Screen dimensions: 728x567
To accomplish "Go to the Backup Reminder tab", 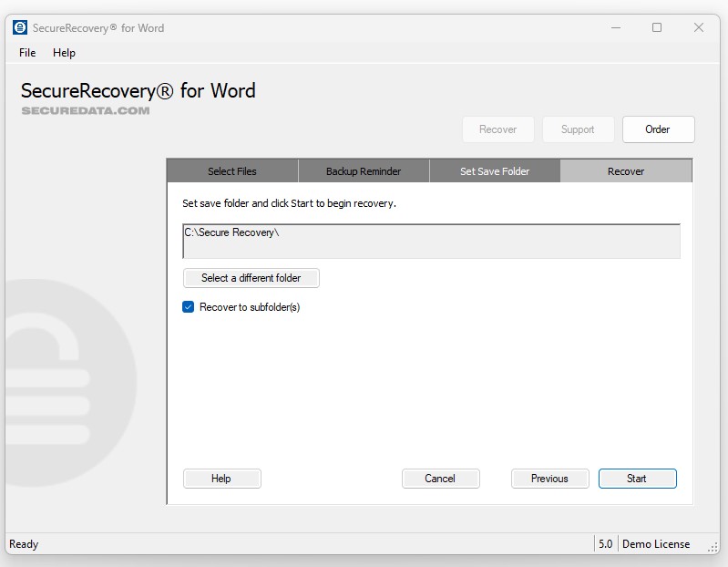I will click(364, 171).
